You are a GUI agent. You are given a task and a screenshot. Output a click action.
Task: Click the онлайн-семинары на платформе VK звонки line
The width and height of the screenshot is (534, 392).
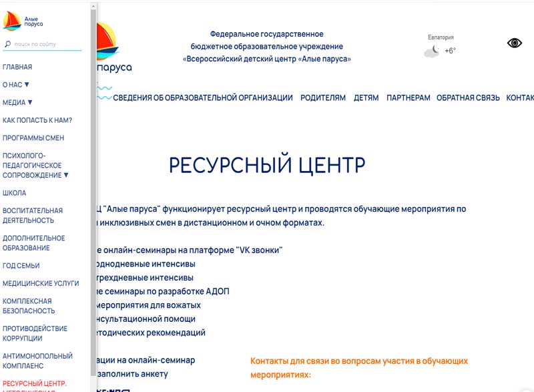tap(190, 250)
